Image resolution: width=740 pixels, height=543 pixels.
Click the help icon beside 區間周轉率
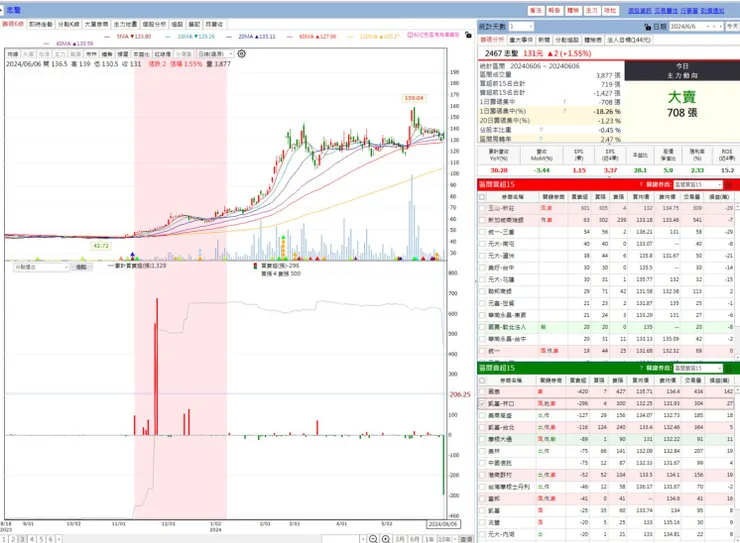click(x=541, y=139)
